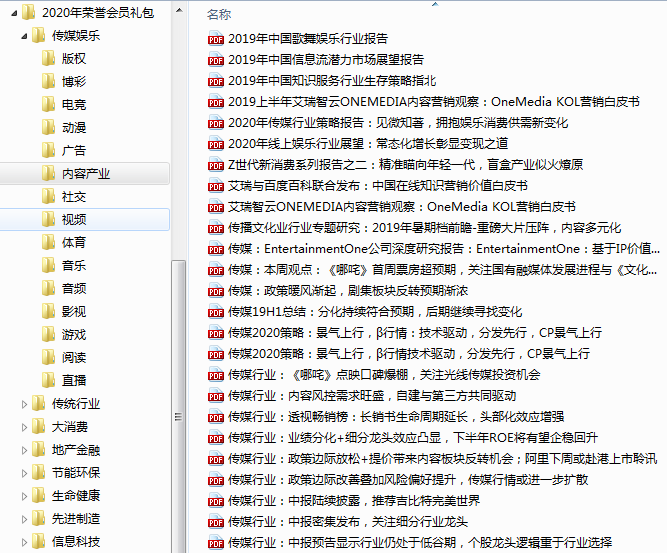667x553 pixels.
Task: Collapse the 传媒娱乐 folder node
Action: pyautogui.click(x=24, y=36)
